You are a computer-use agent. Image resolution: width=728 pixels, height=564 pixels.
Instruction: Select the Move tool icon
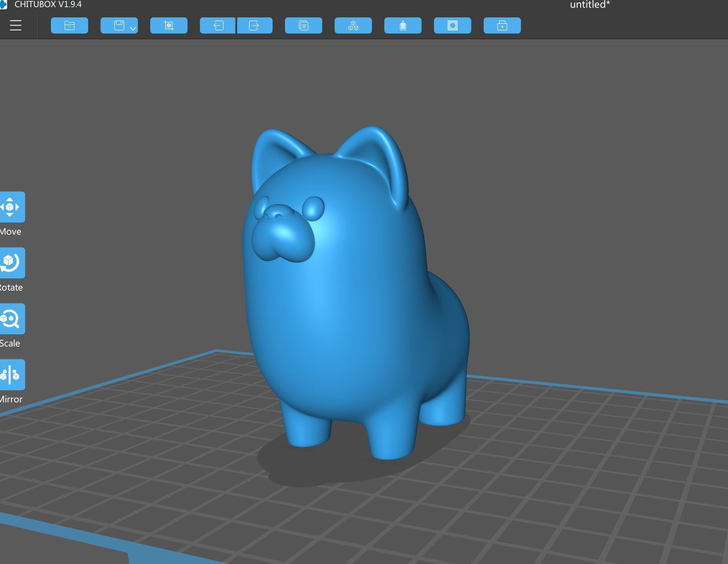point(12,207)
